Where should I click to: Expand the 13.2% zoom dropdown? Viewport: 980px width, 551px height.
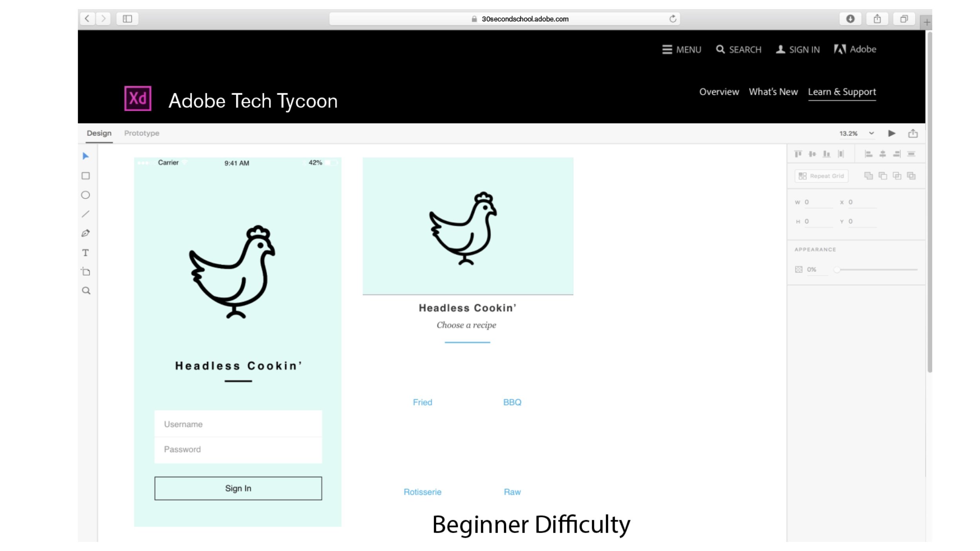[x=871, y=134]
